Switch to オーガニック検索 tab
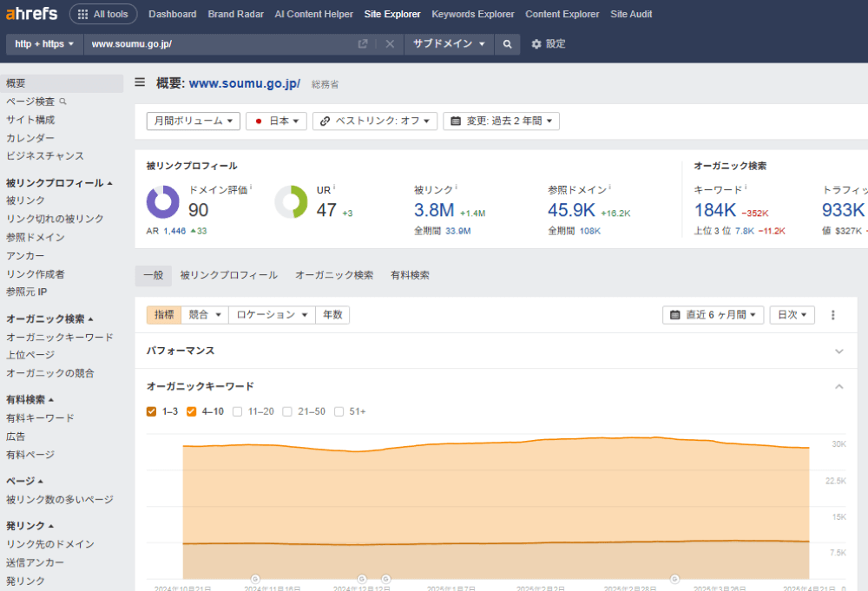 334,275
